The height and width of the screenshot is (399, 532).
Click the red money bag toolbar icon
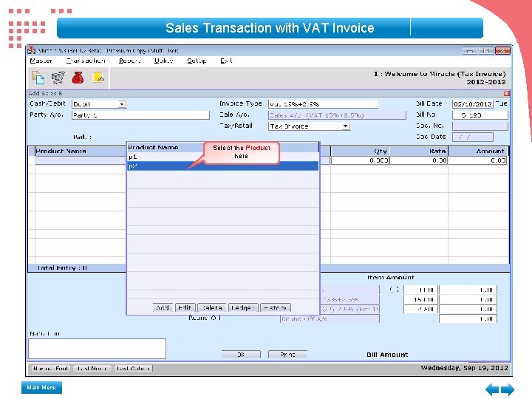(78, 78)
